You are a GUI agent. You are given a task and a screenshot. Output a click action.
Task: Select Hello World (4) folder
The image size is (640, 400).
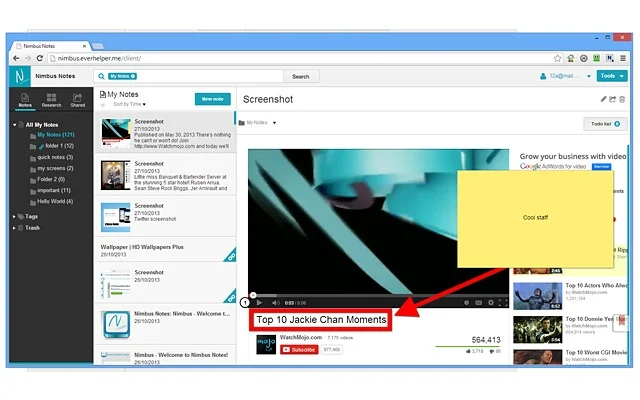tap(55, 201)
